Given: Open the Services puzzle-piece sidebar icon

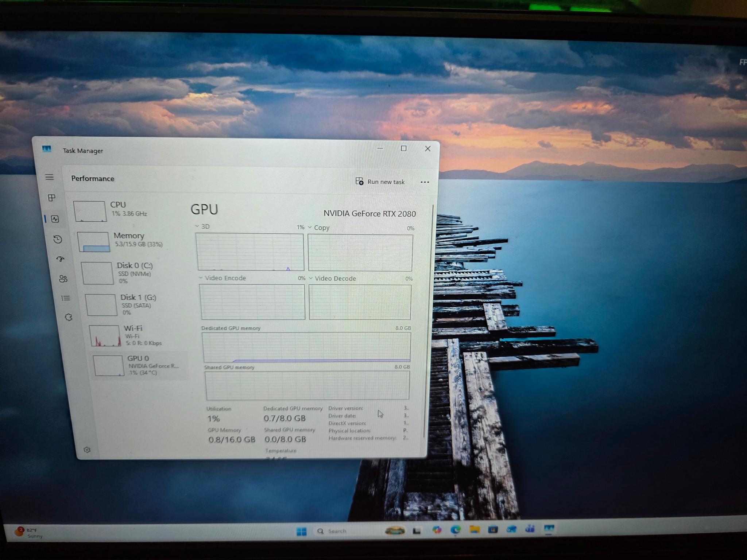Looking at the screenshot, I should (69, 317).
